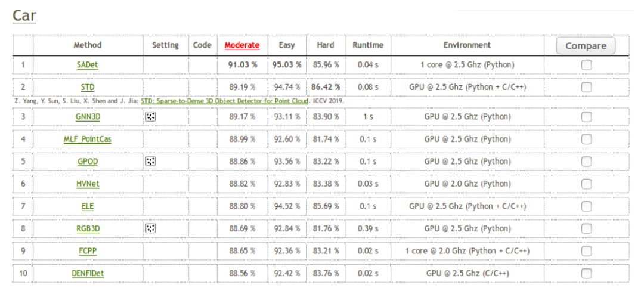Check the compare box for SADet
This screenshot has width=644, height=294.
pos(586,65)
